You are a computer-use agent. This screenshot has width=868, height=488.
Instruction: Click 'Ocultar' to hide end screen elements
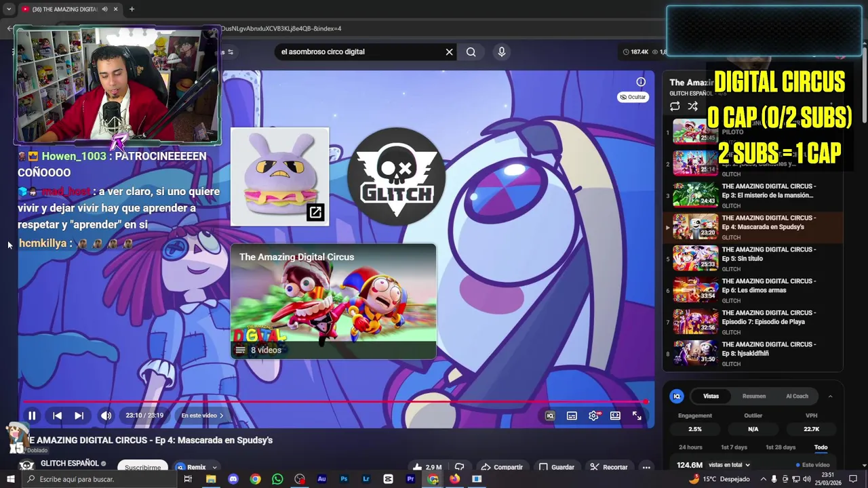pyautogui.click(x=633, y=97)
